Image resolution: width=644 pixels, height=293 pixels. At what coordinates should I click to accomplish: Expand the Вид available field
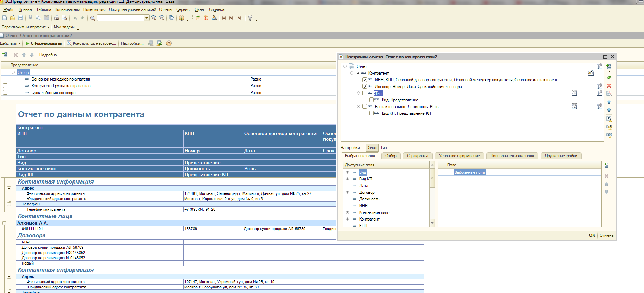[x=347, y=172]
